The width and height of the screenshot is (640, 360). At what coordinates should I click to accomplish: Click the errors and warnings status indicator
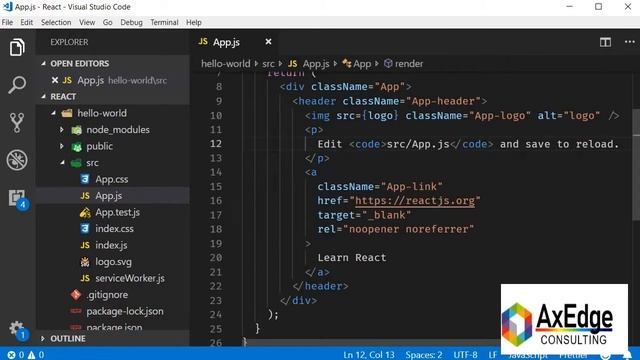click(x=25, y=355)
